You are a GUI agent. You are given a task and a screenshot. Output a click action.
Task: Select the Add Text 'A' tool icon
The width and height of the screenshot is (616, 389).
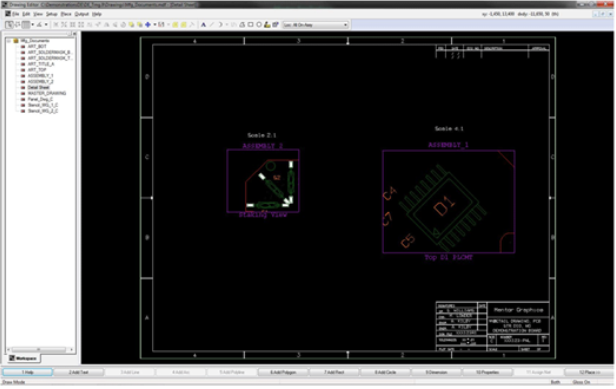tap(203, 25)
